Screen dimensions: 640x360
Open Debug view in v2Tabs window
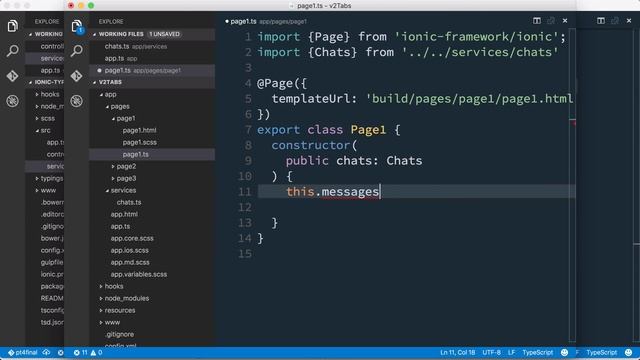[76, 101]
